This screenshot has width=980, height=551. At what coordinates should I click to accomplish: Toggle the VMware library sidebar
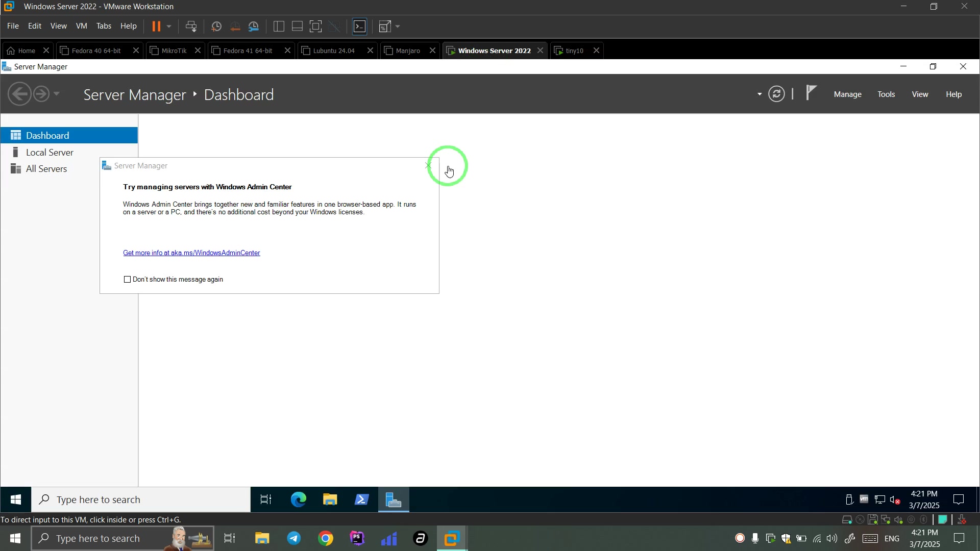279,27
